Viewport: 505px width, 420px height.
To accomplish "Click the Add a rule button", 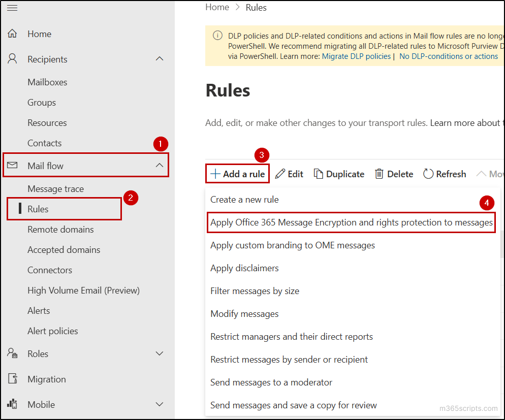I will pos(237,174).
